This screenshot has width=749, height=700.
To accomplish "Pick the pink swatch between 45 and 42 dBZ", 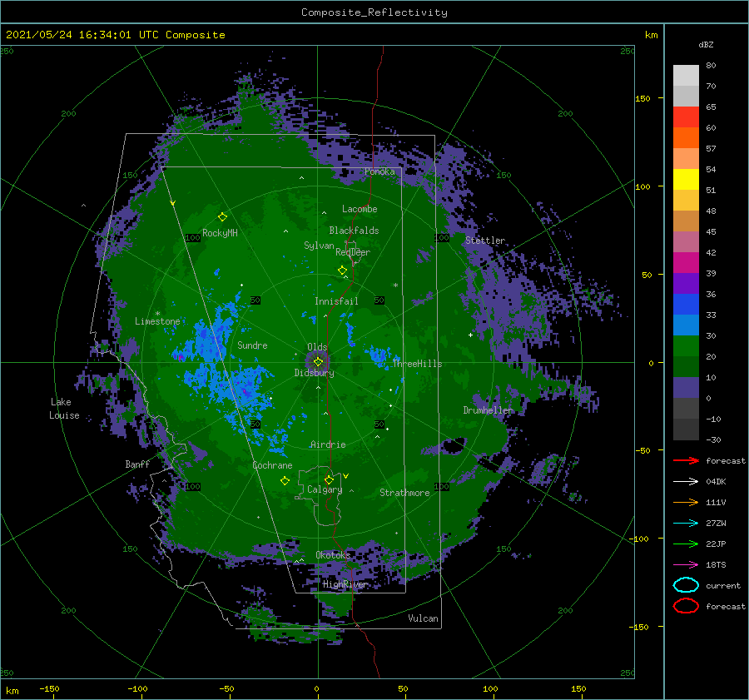I will (x=686, y=242).
